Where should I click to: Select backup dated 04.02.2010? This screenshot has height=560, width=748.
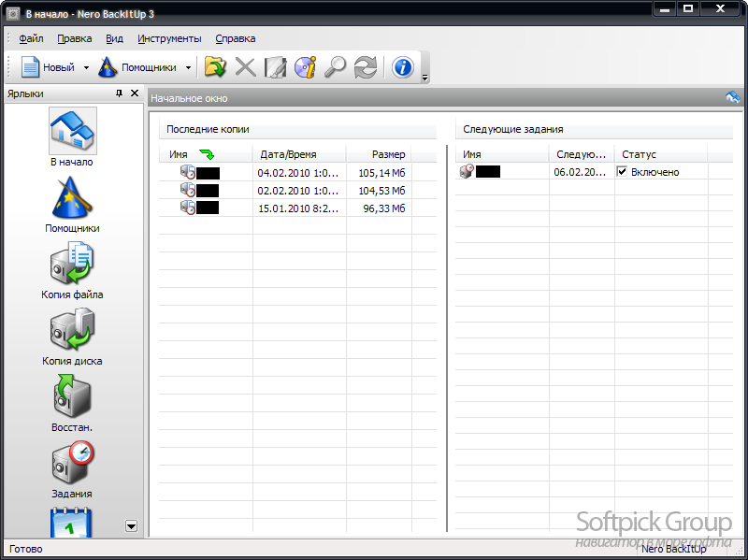click(297, 173)
